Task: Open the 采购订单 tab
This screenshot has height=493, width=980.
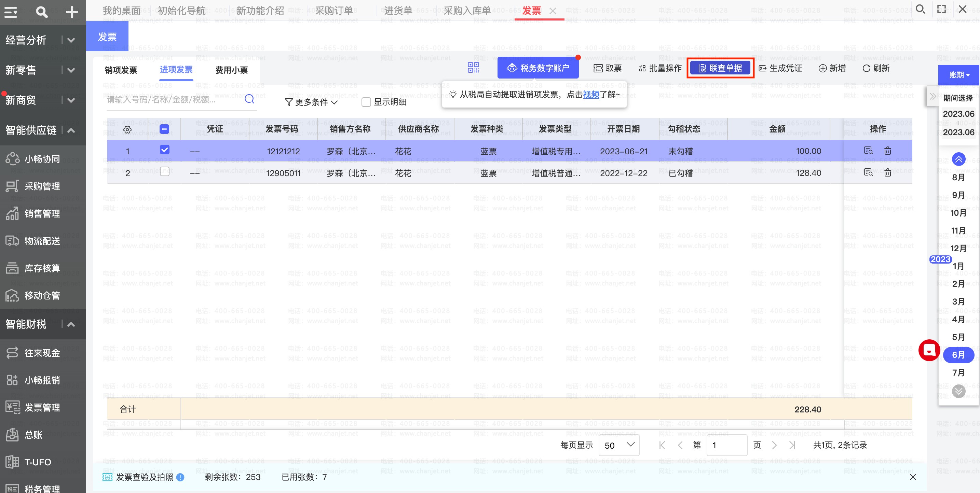Action: tap(334, 11)
